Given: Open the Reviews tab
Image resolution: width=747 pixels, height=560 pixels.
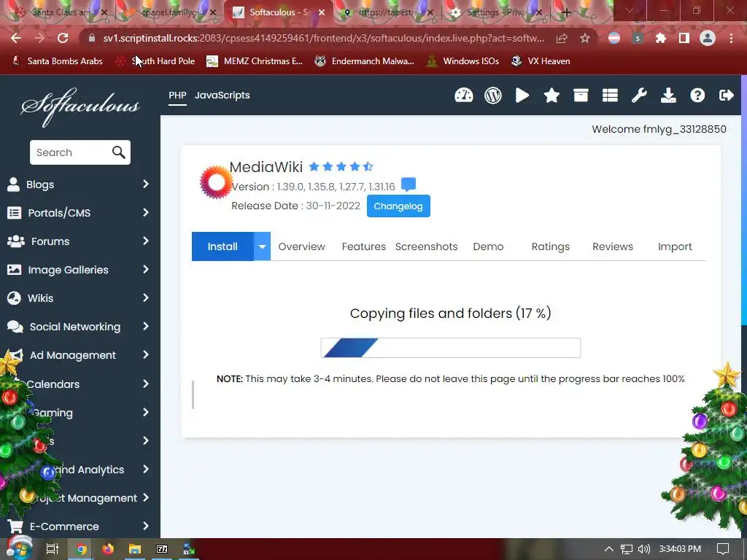Looking at the screenshot, I should coord(613,246).
